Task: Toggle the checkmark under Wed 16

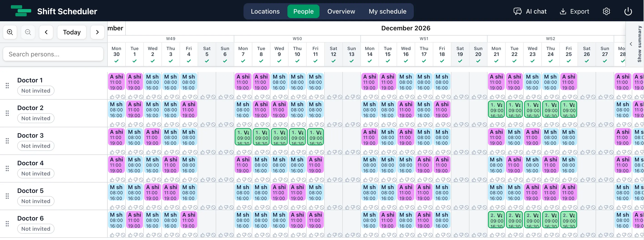Action: (x=406, y=61)
